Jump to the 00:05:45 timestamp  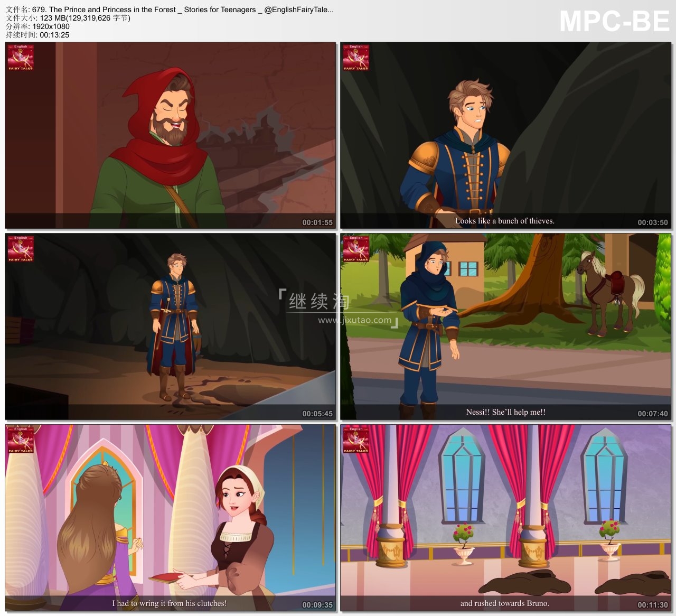(317, 414)
